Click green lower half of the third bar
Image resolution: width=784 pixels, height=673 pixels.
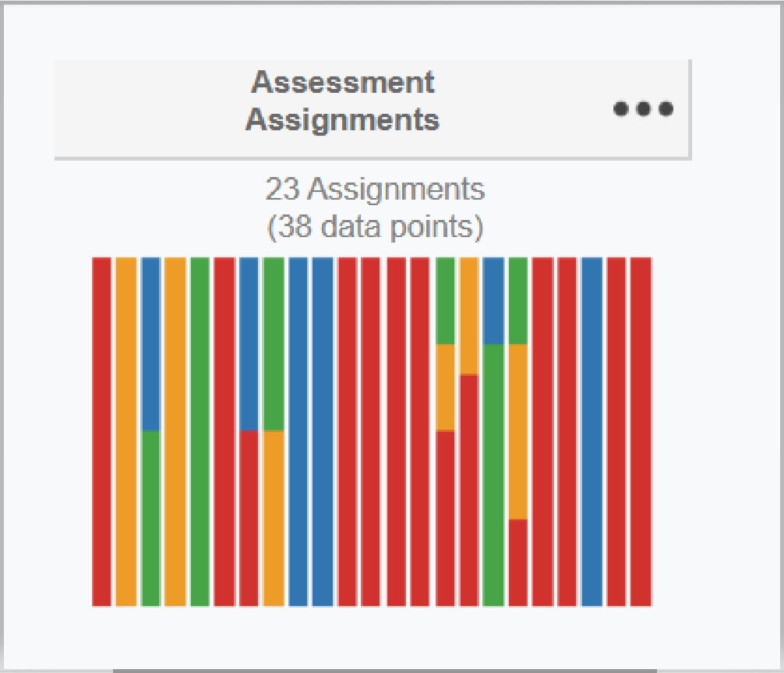pyautogui.click(x=150, y=518)
